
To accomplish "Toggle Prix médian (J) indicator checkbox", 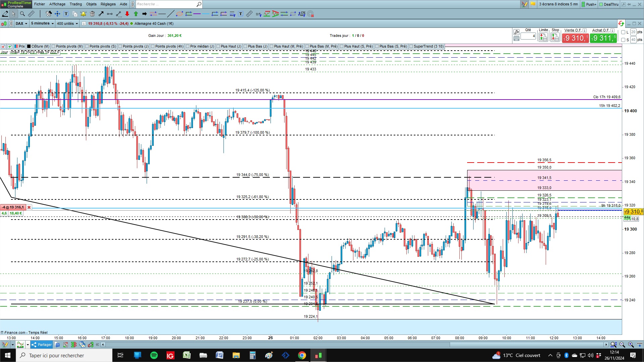I will pyautogui.click(x=188, y=46).
